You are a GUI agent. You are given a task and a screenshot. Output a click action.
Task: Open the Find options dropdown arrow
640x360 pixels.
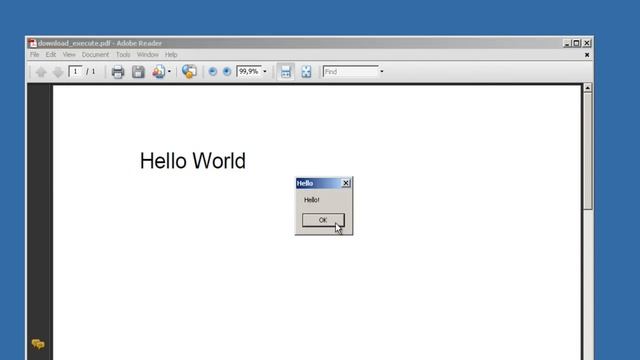coord(382,72)
